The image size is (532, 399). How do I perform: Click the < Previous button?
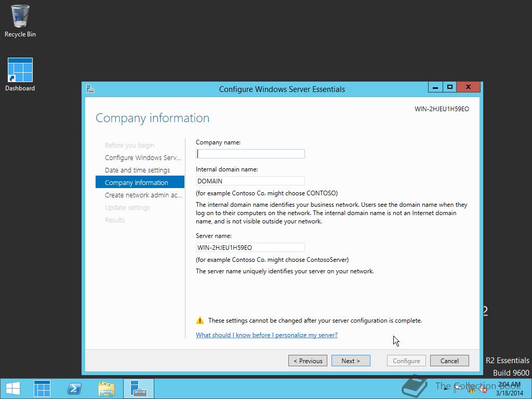(x=308, y=361)
